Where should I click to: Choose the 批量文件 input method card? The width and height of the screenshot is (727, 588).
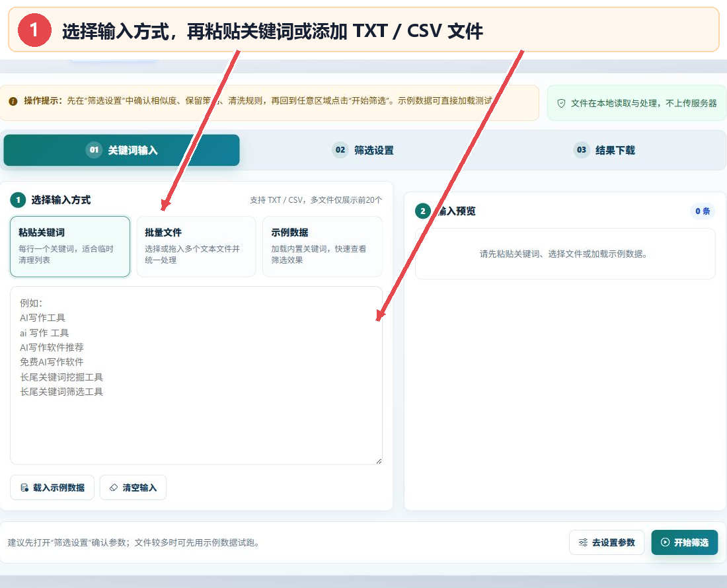point(196,246)
